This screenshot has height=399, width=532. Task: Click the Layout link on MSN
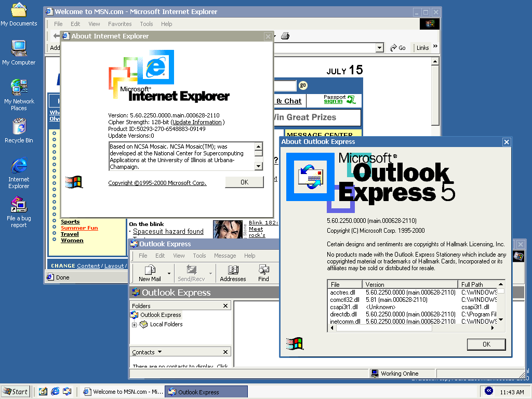[x=114, y=265]
